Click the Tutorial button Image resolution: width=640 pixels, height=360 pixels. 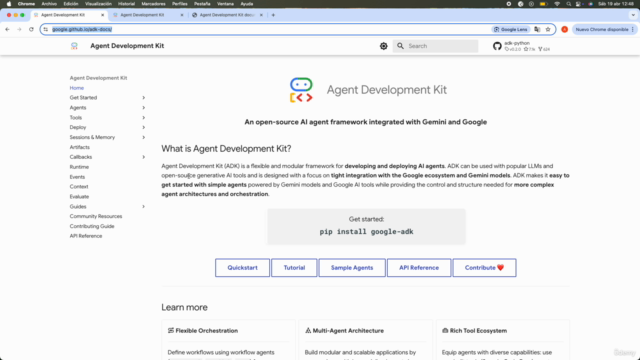click(x=294, y=268)
